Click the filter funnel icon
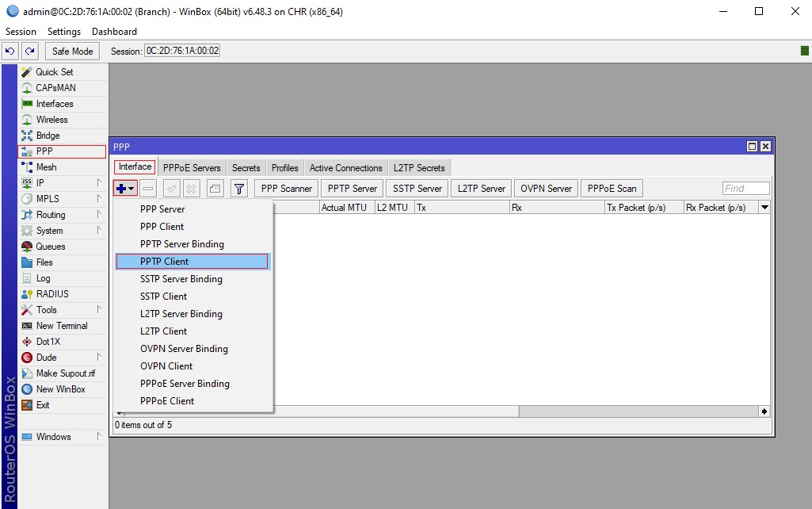812x509 pixels. click(x=239, y=189)
